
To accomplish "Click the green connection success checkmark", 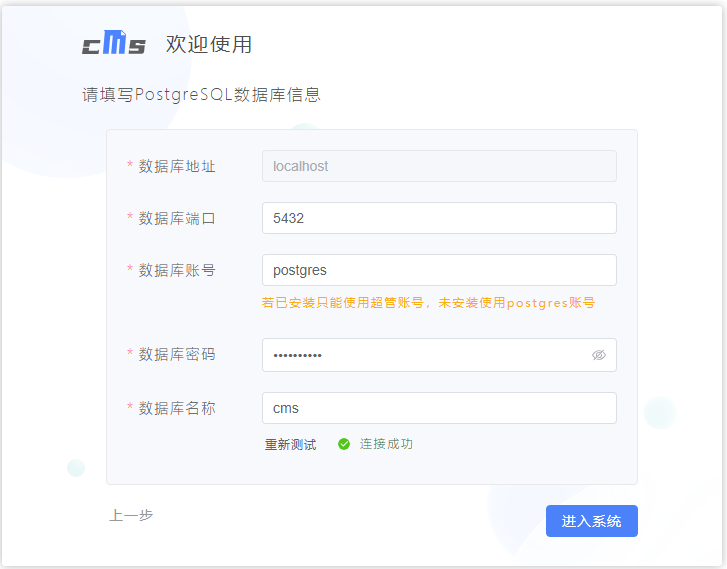I will (344, 444).
